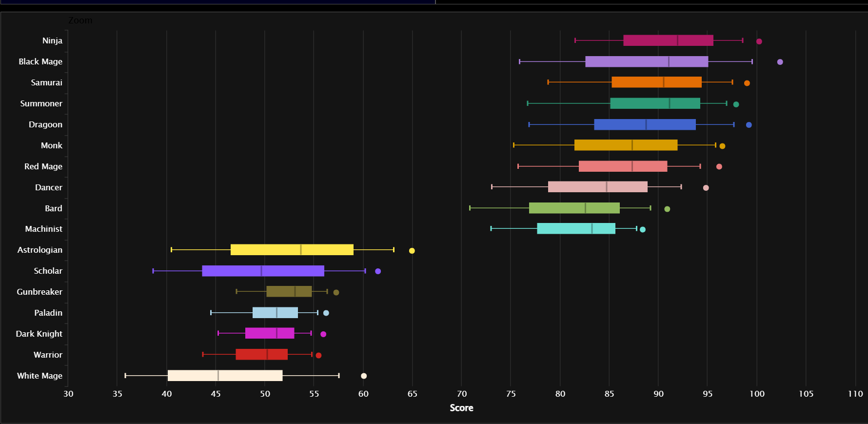Click the Paladin outlier dot
The image size is (868, 424).
326,313
